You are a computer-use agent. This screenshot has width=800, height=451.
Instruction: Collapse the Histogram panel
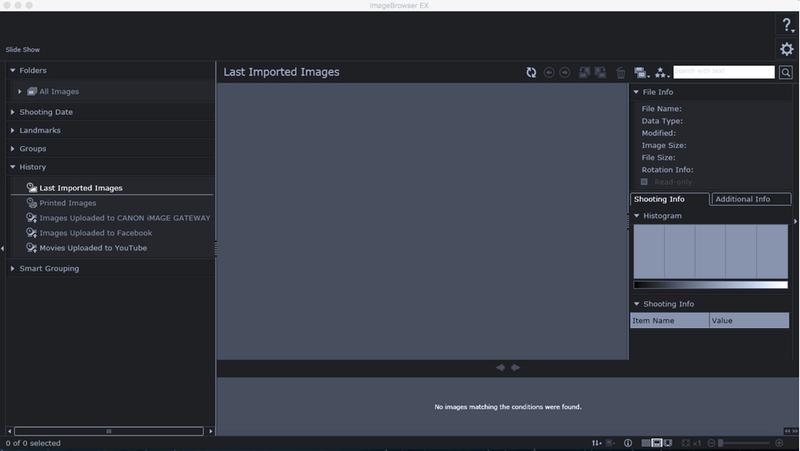click(x=637, y=216)
